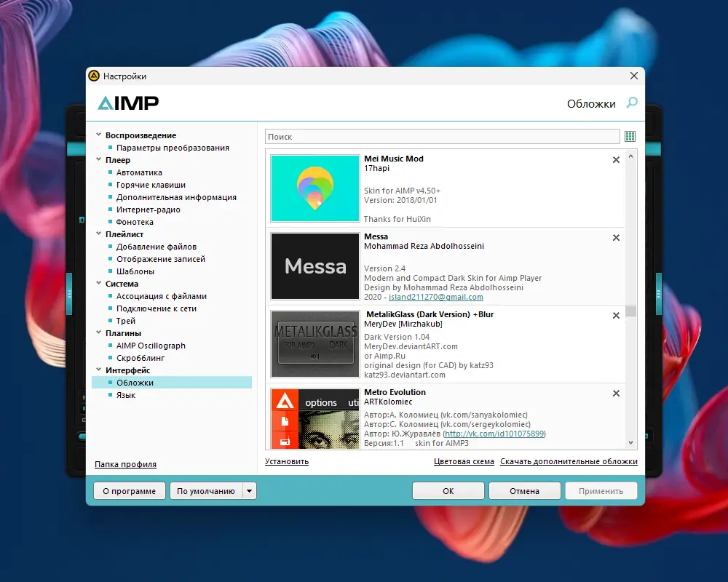Click the AIMP icon in title bar
Viewport: 728px width, 582px height.
(x=94, y=76)
